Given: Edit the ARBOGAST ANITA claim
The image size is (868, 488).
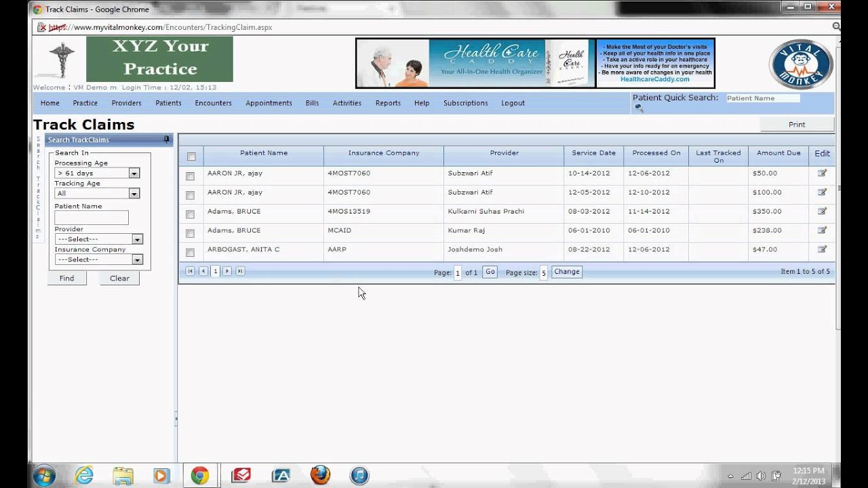Looking at the screenshot, I should coord(822,249).
